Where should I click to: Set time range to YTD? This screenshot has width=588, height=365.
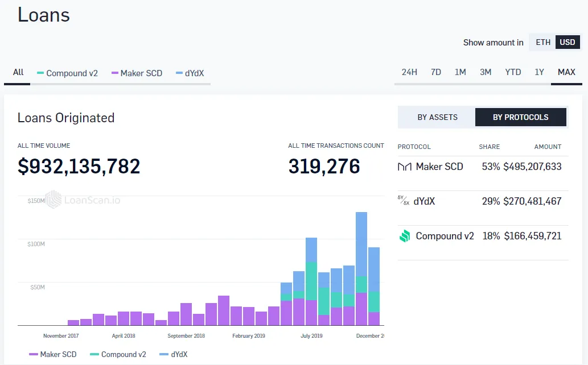point(513,72)
